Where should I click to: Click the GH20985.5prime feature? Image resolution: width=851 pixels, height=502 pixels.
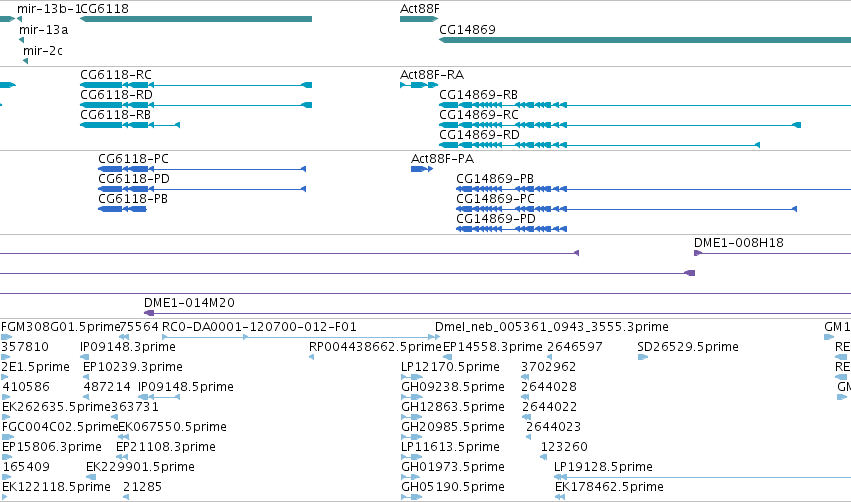412,437
